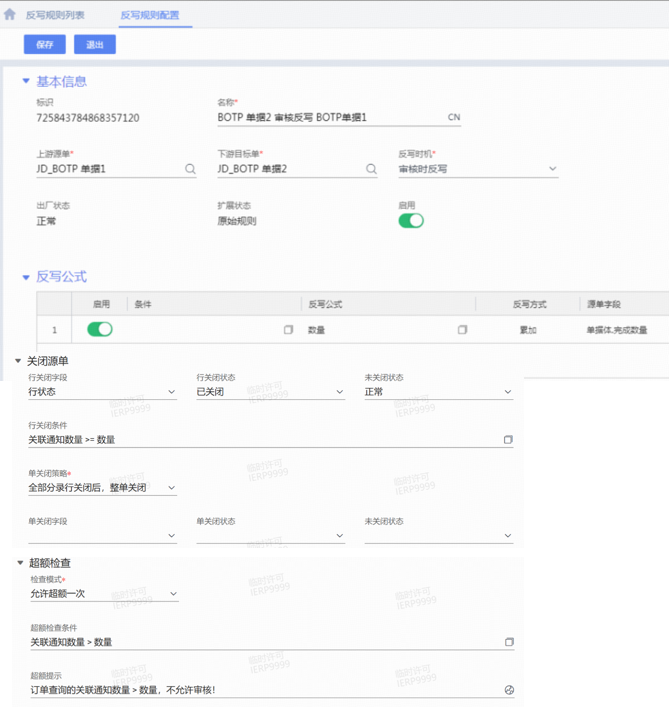Viewport: 669px width, 708px height.
Task: Open the 条件 editor in row 1
Action: 288,330
